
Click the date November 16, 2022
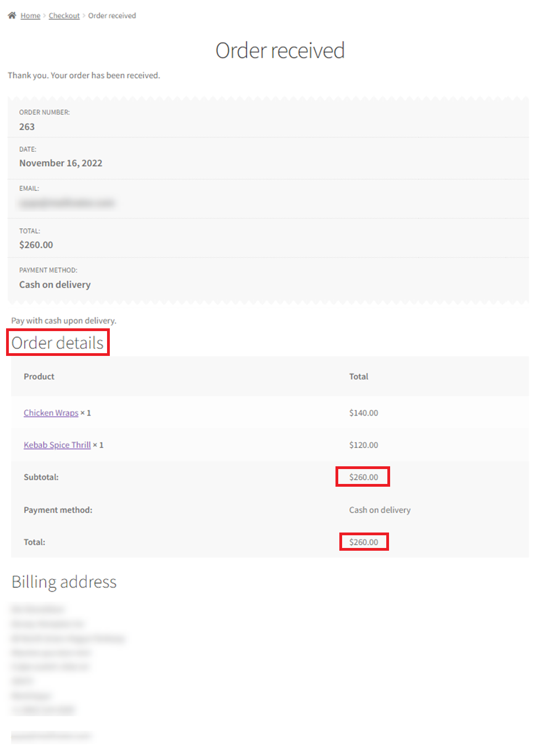(x=61, y=163)
